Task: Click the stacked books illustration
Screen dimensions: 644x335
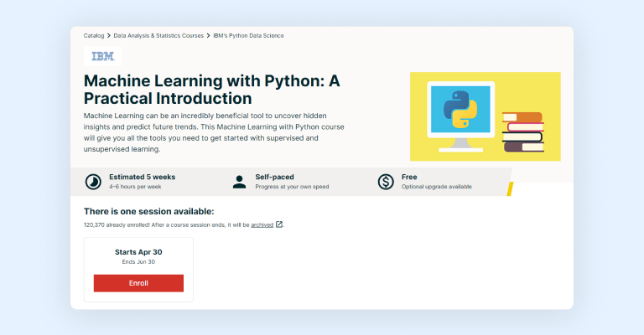Action: pos(522,132)
